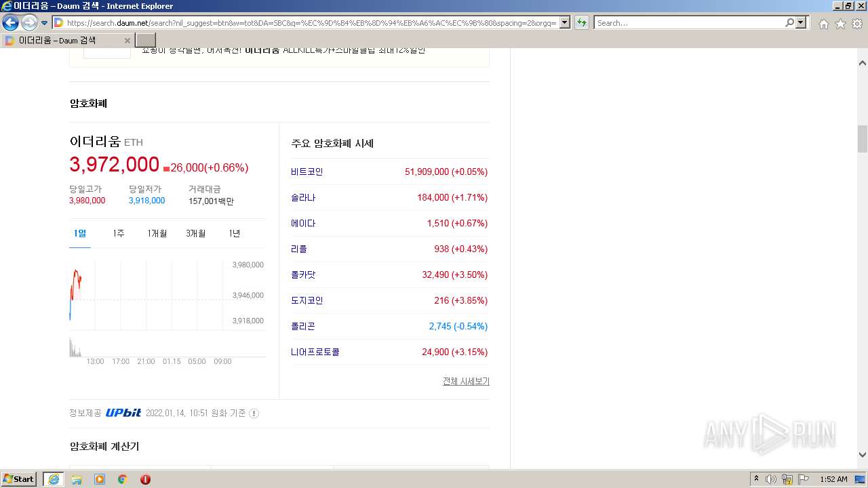
Task: Open Internet Explorer taskbar icon
Action: pos(54,479)
